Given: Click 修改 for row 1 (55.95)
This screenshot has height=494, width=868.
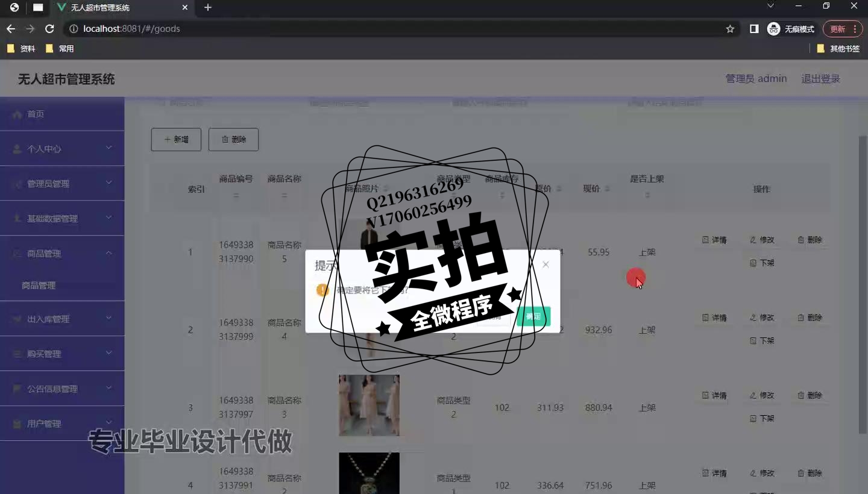Looking at the screenshot, I should pos(762,240).
